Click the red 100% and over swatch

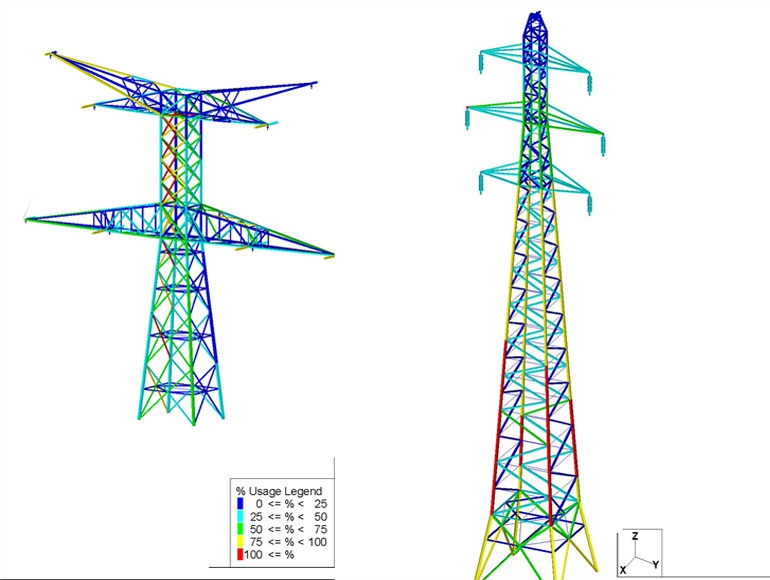240,555
